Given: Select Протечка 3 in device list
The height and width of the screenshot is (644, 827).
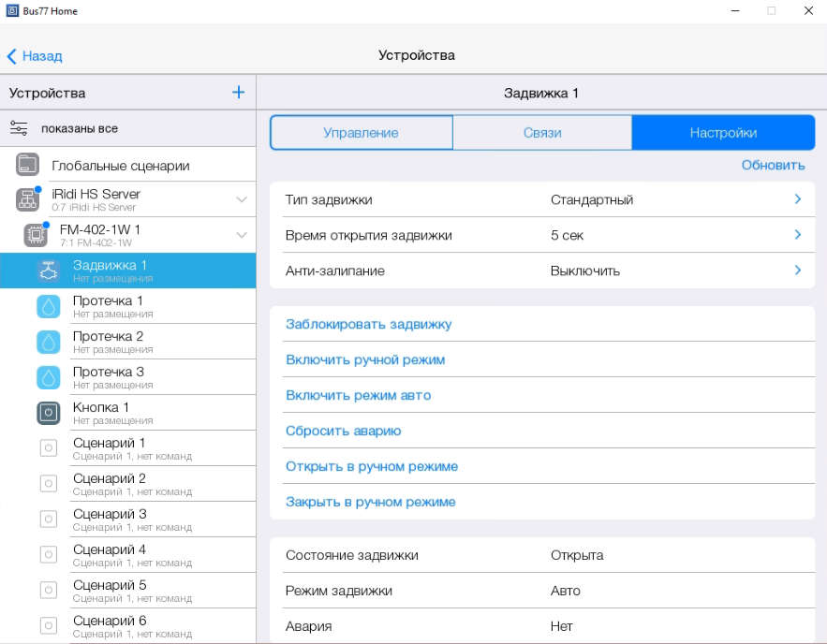Looking at the screenshot, I should 109,377.
